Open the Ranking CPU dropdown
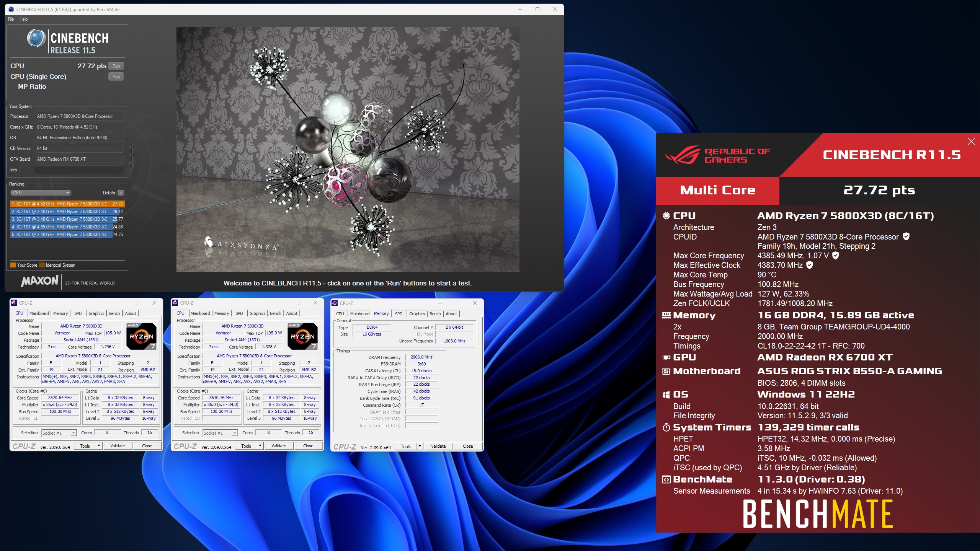The image size is (980, 551). tap(41, 193)
